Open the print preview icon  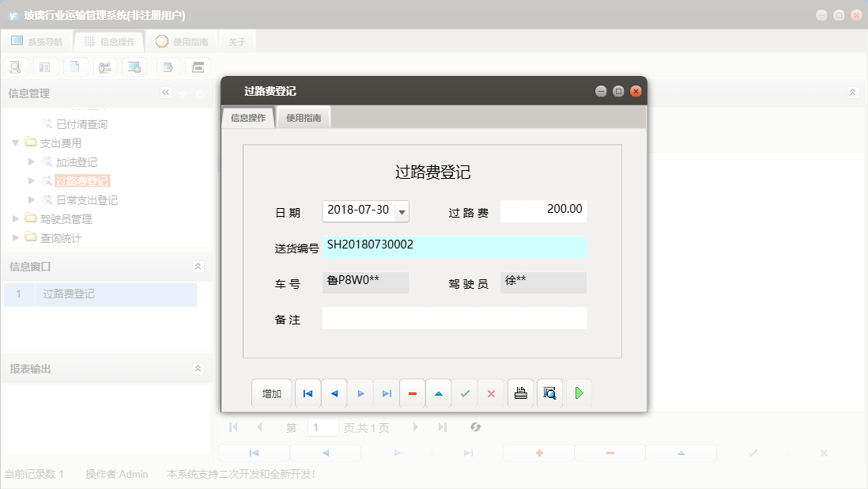click(x=549, y=393)
